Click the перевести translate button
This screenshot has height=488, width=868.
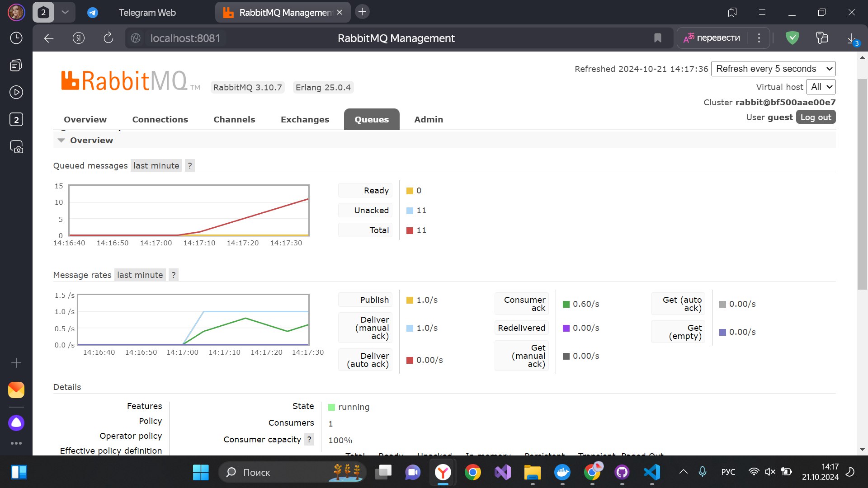(712, 38)
